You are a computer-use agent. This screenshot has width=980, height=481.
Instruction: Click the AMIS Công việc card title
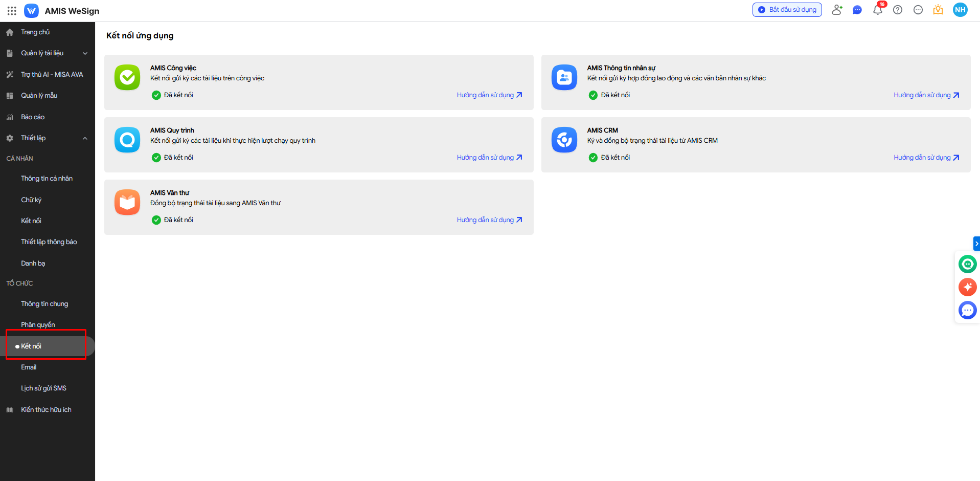tap(173, 68)
